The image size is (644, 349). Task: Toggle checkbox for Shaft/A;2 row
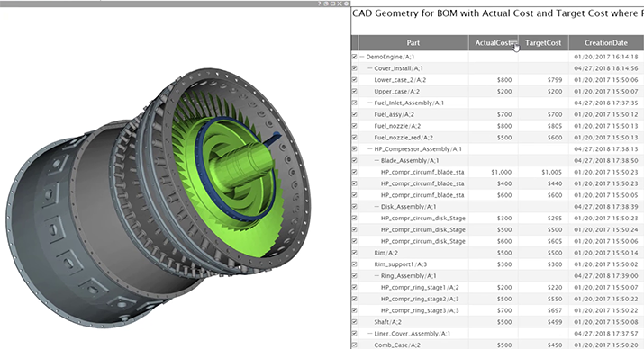pos(355,322)
